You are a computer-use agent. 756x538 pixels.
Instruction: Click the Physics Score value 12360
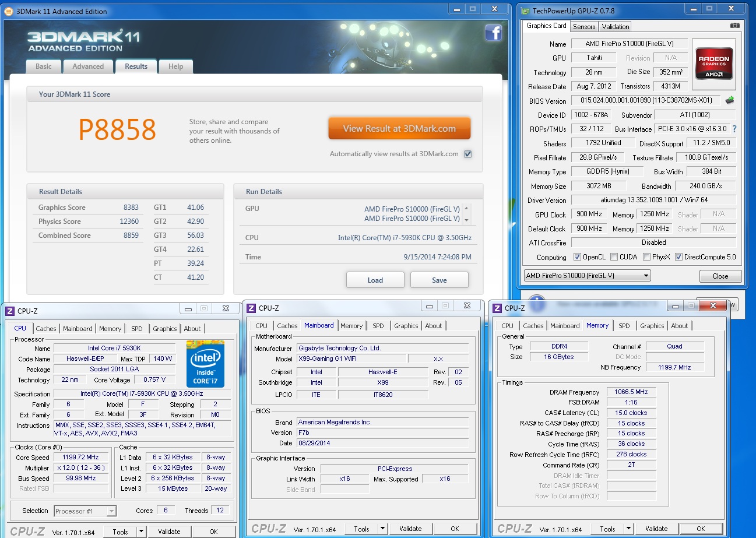(128, 221)
